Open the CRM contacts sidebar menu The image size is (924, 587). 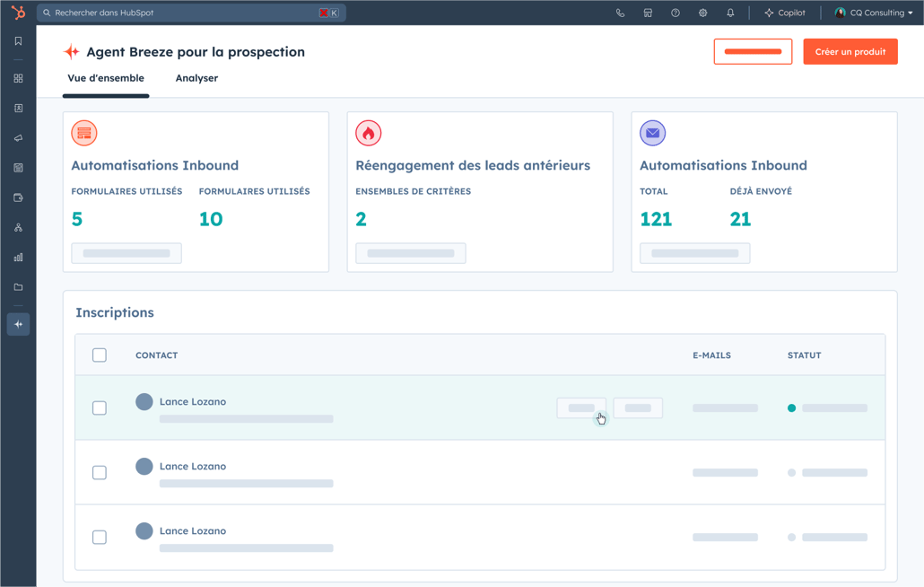point(18,108)
